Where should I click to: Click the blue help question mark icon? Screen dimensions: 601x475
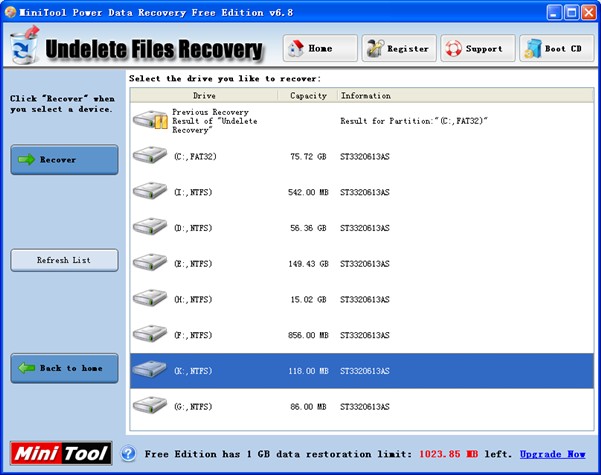coord(128,454)
